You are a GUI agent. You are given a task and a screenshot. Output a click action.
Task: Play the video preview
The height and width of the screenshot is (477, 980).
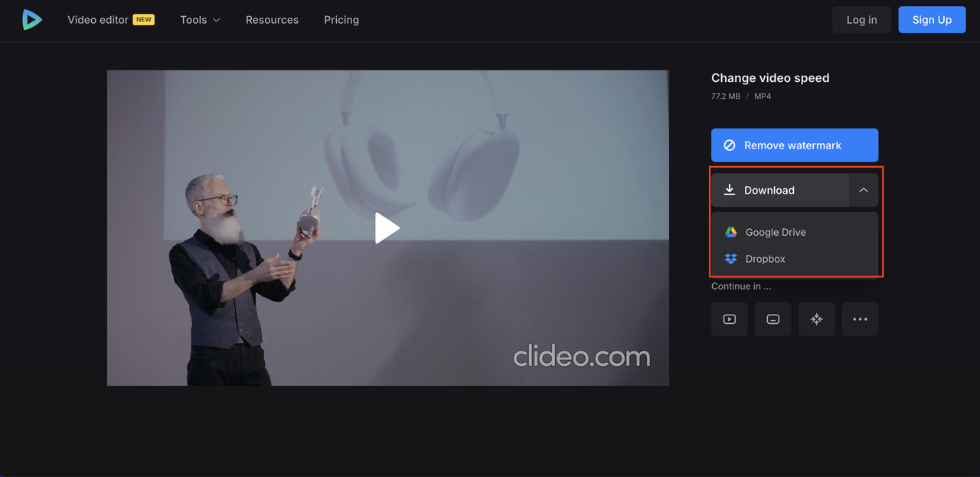click(x=387, y=228)
